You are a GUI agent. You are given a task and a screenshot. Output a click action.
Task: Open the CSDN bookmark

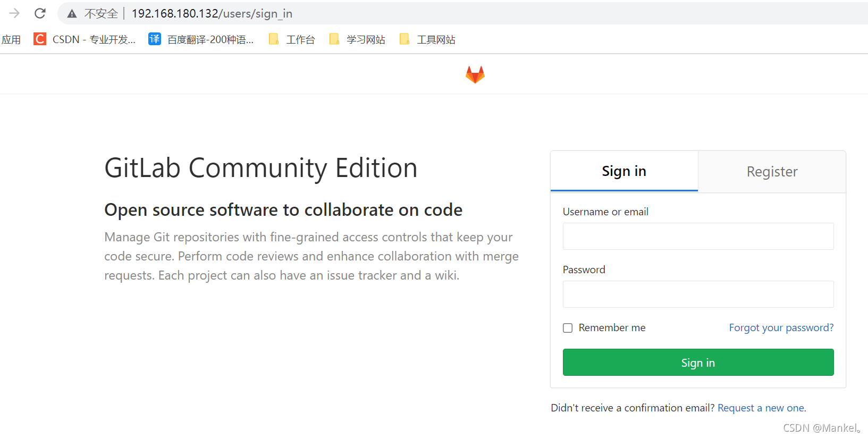[85, 39]
